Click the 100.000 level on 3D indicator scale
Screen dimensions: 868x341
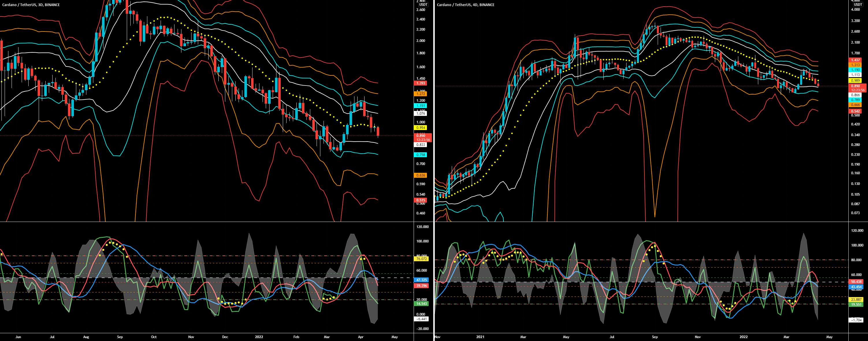(423, 241)
